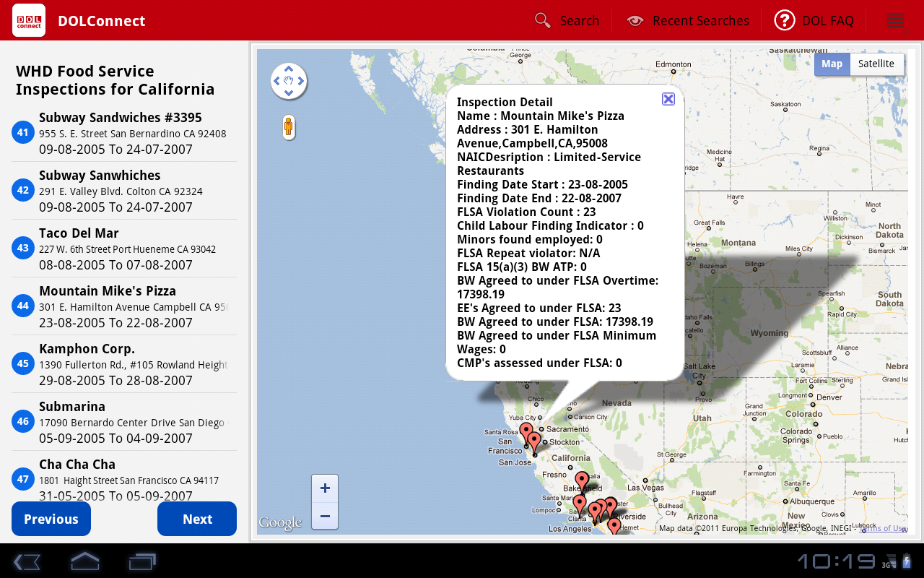The width and height of the screenshot is (924, 578).
Task: Open Recent Searches eye icon
Action: coord(635,21)
